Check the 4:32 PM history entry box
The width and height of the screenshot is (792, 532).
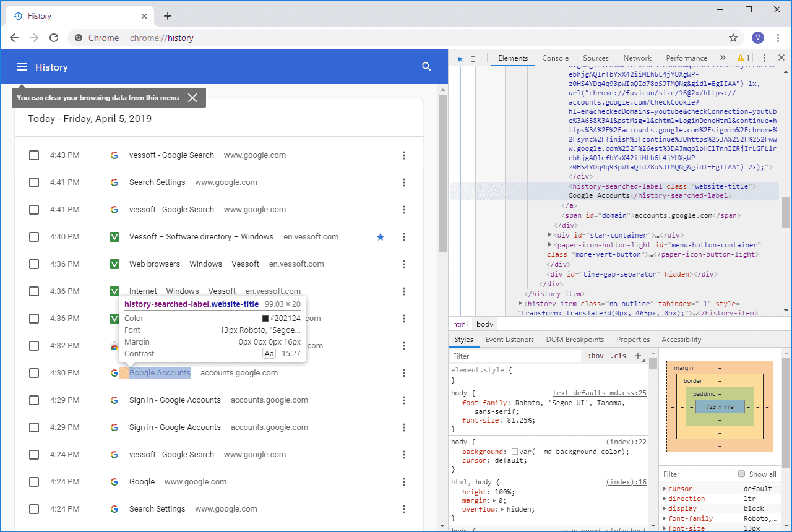tap(34, 346)
